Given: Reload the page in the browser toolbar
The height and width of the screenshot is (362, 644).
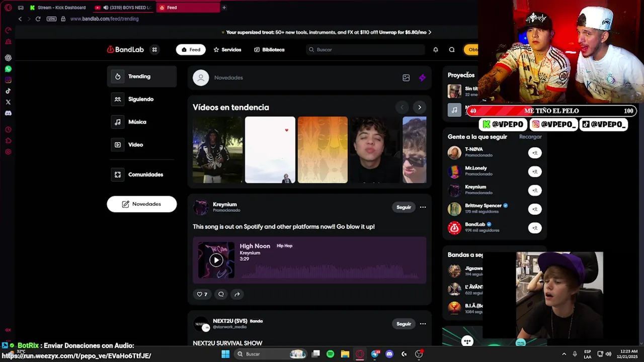Looking at the screenshot, I should click(38, 19).
